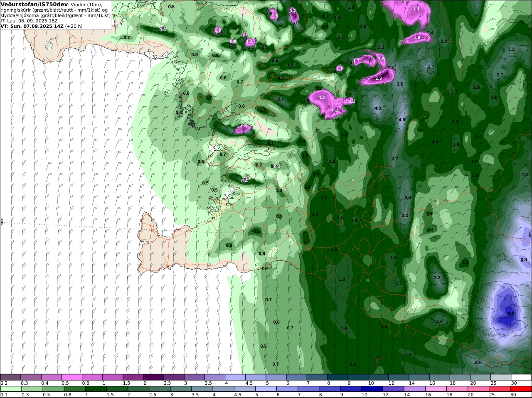Select top legend swatch between 14 and 16

point(419,377)
